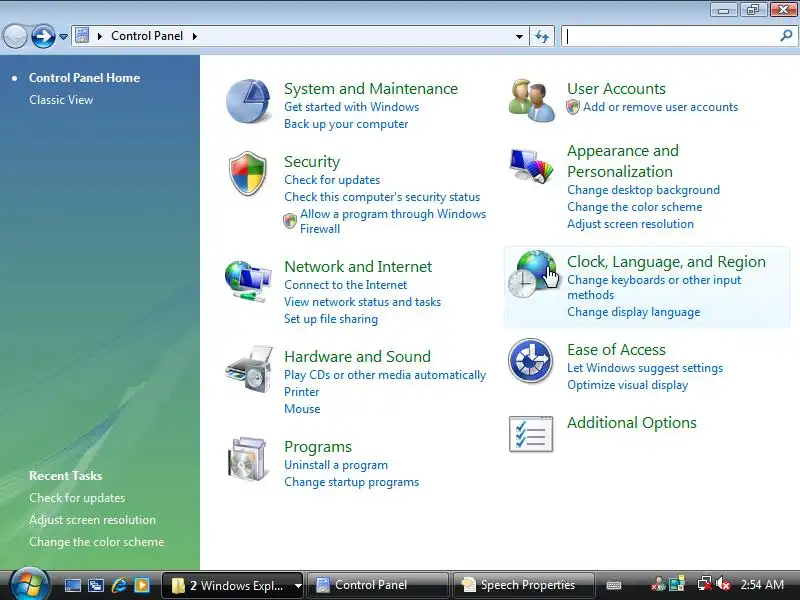Click Change keyboards or other input methods

[x=654, y=287]
